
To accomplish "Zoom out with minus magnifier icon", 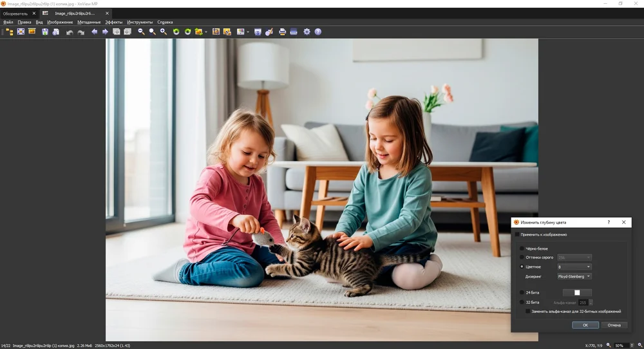I will pos(141,32).
